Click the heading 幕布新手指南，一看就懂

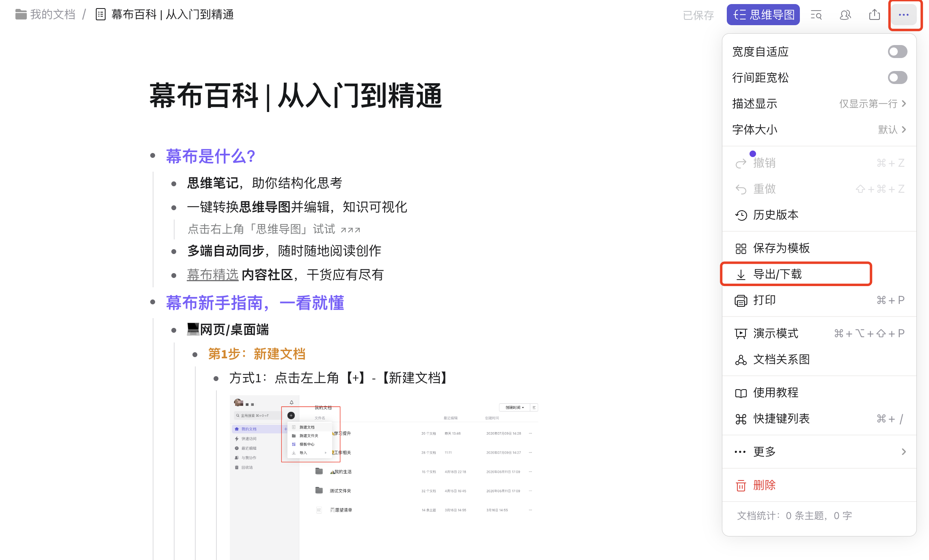click(255, 303)
